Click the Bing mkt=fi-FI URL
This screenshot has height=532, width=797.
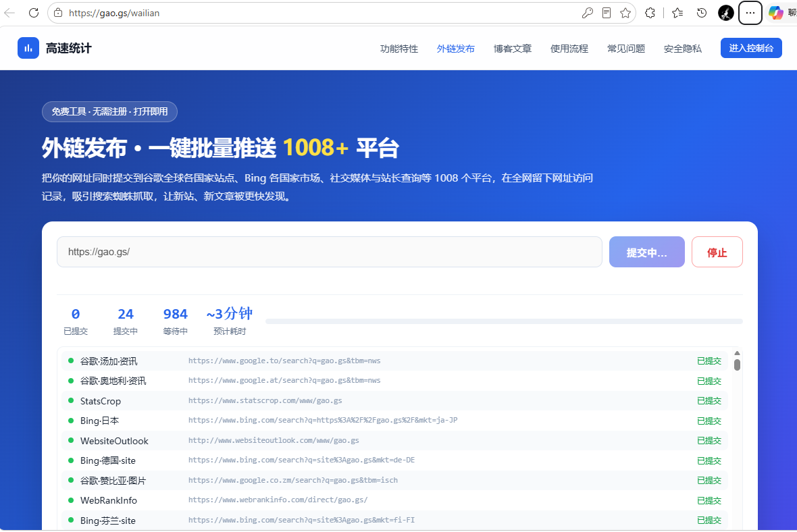[x=301, y=520]
